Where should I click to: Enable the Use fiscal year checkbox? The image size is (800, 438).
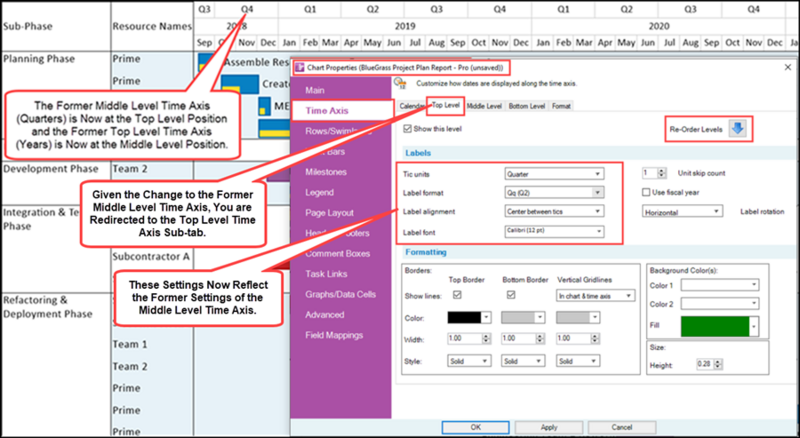(646, 192)
